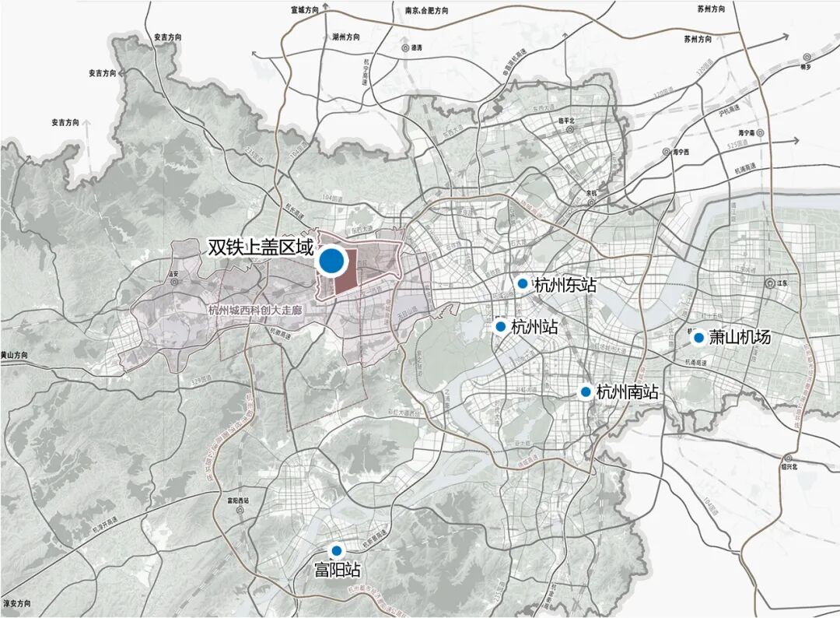Click the 杭州城西科创大走廊 label
This screenshot has width=840, height=618.
coord(255,311)
